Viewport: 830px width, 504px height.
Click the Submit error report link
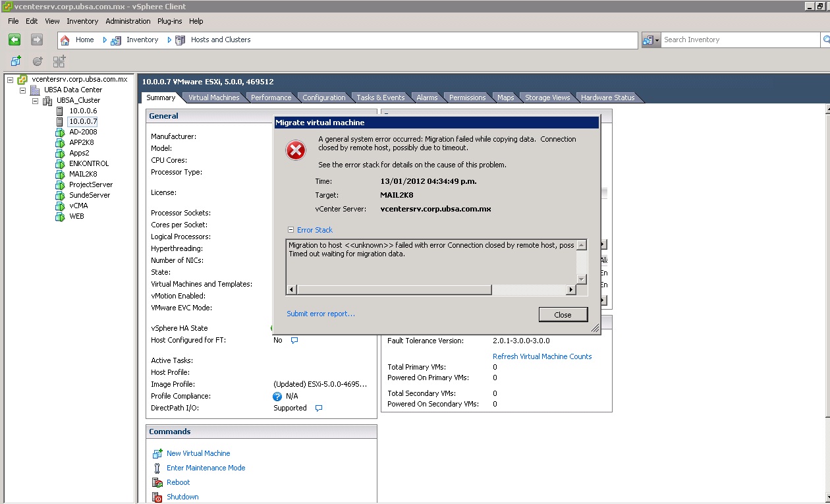tap(321, 314)
